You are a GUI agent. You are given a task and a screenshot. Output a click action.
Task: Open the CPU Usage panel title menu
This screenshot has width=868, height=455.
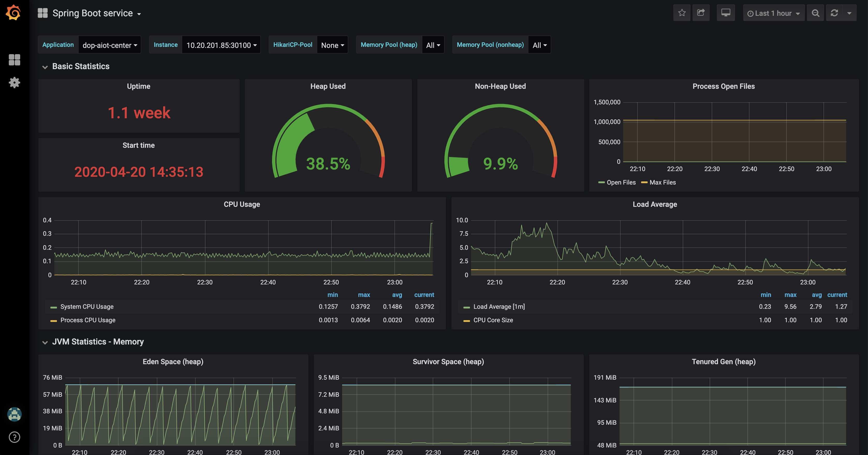pos(242,204)
